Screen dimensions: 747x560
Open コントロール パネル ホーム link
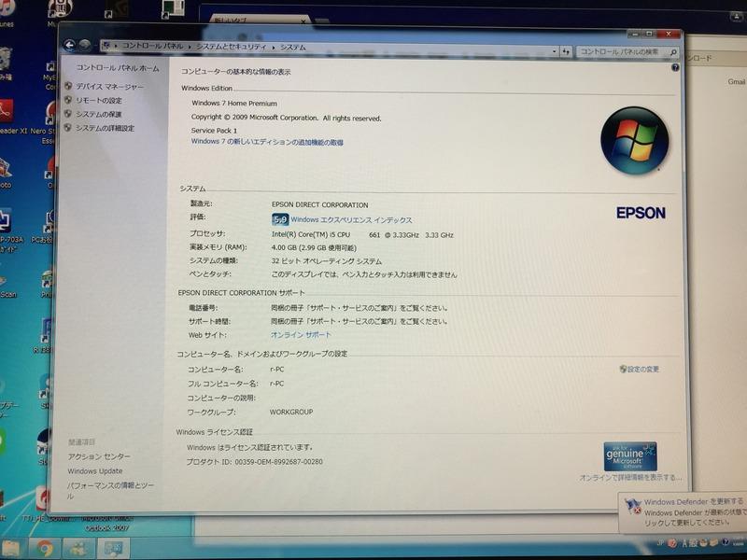[x=118, y=68]
